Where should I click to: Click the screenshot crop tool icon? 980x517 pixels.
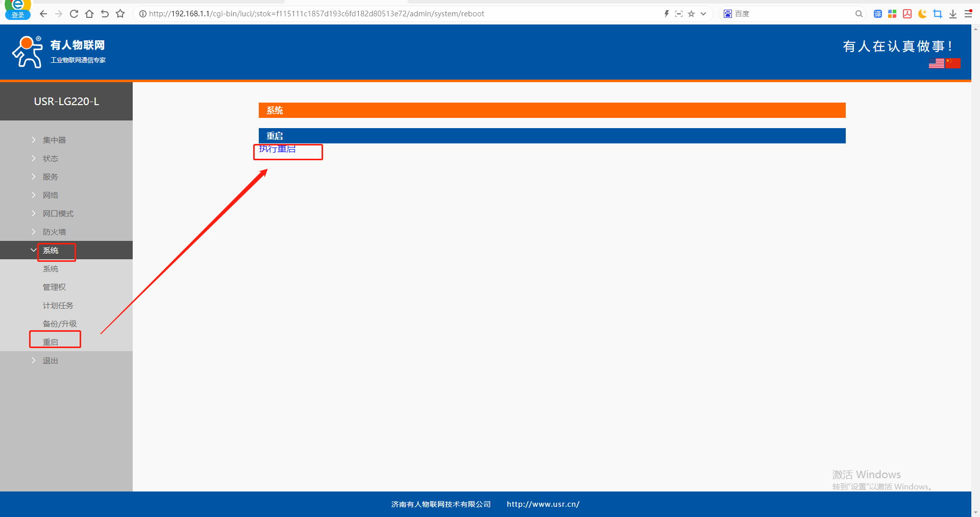938,14
